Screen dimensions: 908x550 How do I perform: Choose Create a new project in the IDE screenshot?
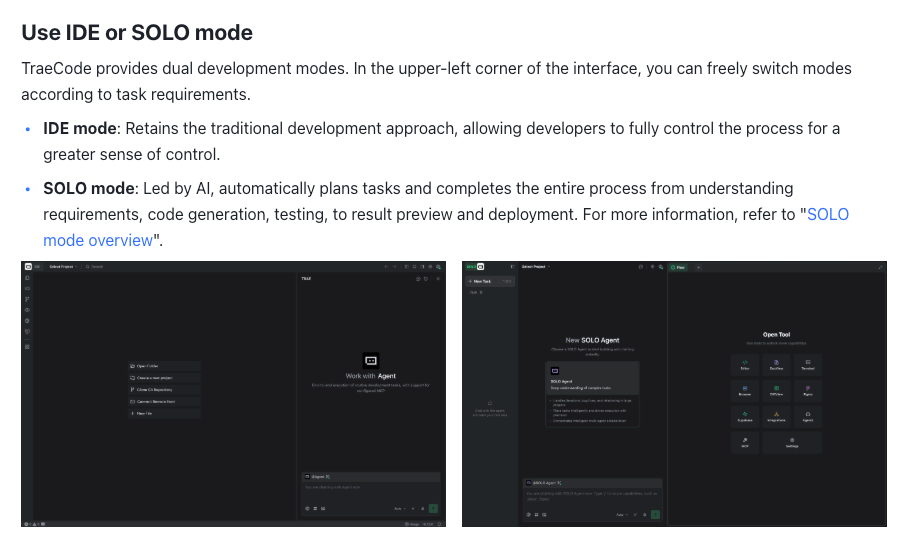coord(164,378)
